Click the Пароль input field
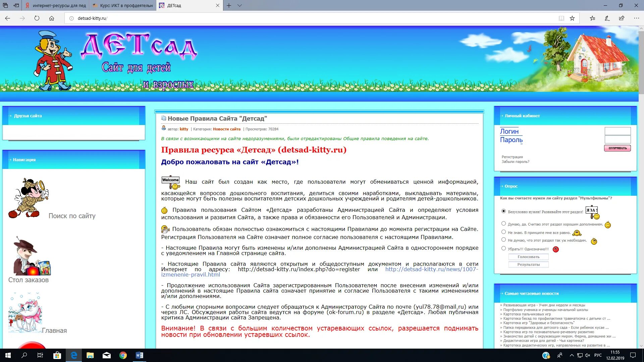 [618, 139]
